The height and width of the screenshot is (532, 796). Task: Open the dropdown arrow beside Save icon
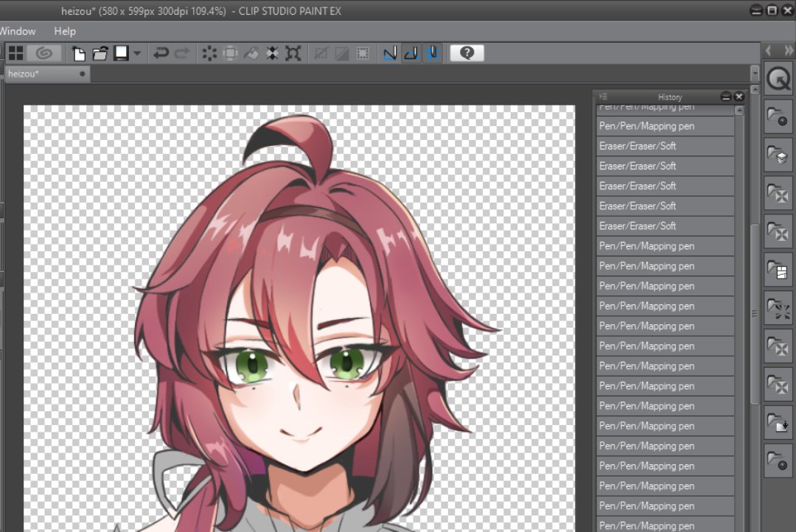click(137, 53)
